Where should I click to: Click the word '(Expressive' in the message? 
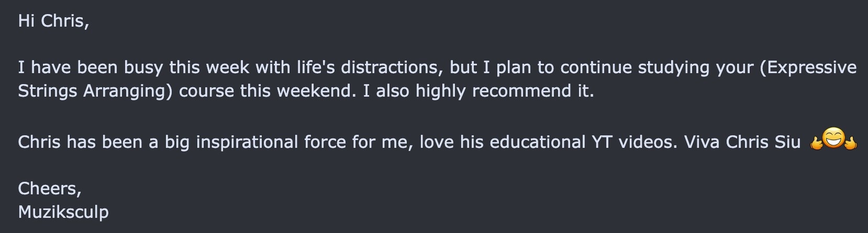tap(808, 67)
